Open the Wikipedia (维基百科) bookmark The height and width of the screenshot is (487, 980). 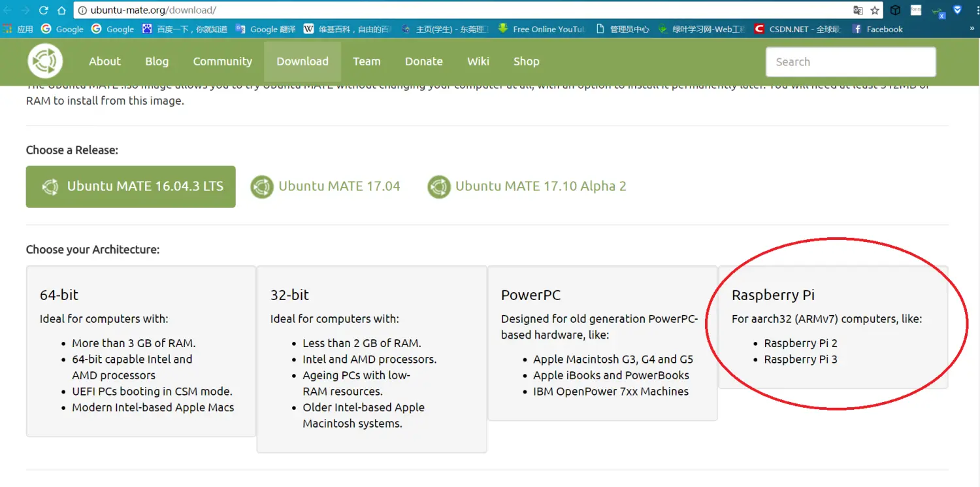(348, 29)
